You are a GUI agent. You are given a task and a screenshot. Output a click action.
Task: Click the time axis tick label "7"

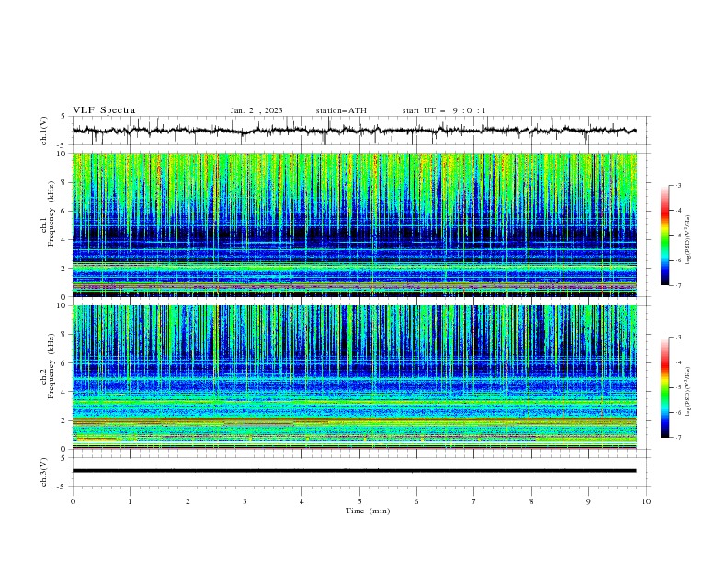[474, 501]
